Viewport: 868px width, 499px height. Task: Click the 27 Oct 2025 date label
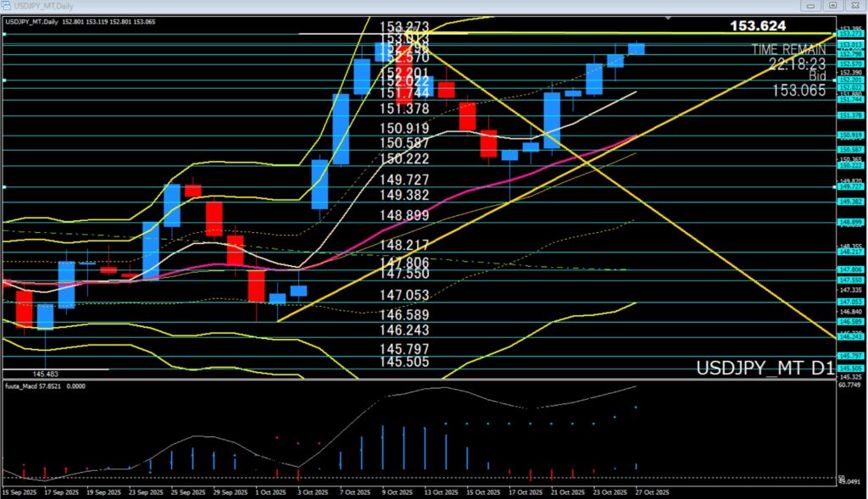click(652, 492)
